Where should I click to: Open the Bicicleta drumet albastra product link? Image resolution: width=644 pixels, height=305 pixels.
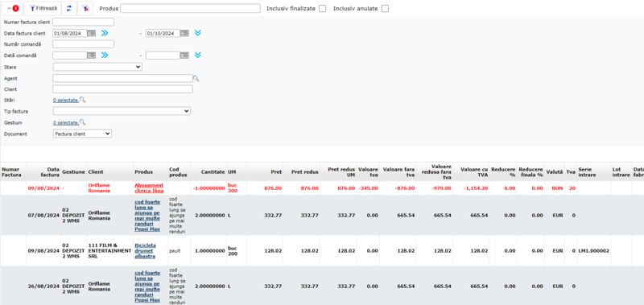click(x=145, y=251)
